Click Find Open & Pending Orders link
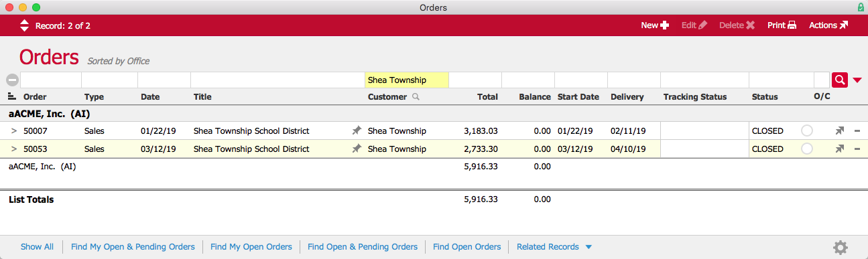 tap(363, 247)
